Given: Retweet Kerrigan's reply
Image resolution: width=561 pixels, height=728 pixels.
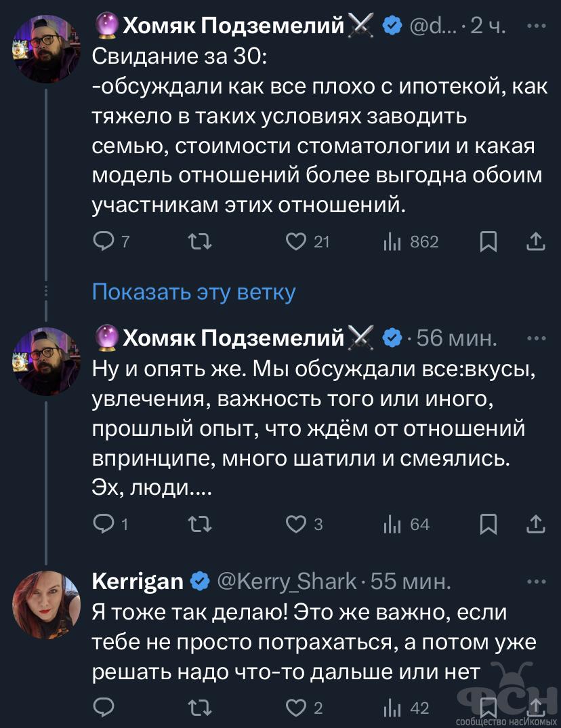Looking at the screenshot, I should click(x=201, y=708).
